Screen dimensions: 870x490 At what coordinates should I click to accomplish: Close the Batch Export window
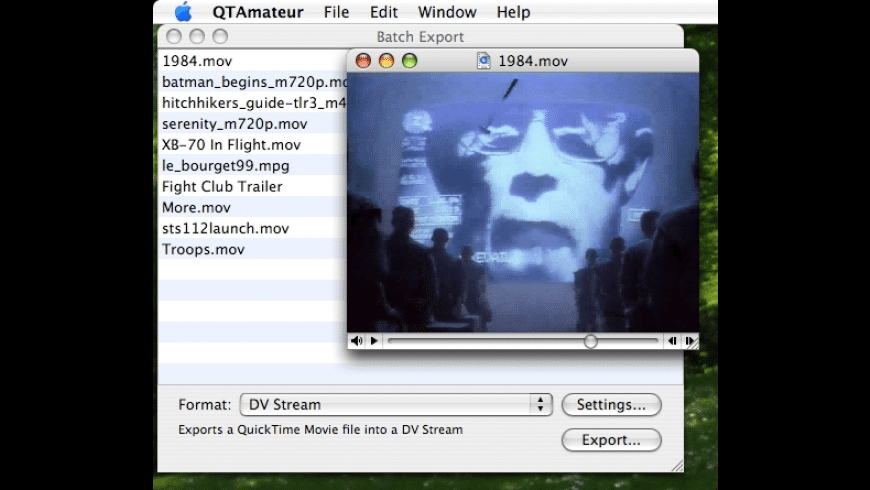pyautogui.click(x=174, y=37)
